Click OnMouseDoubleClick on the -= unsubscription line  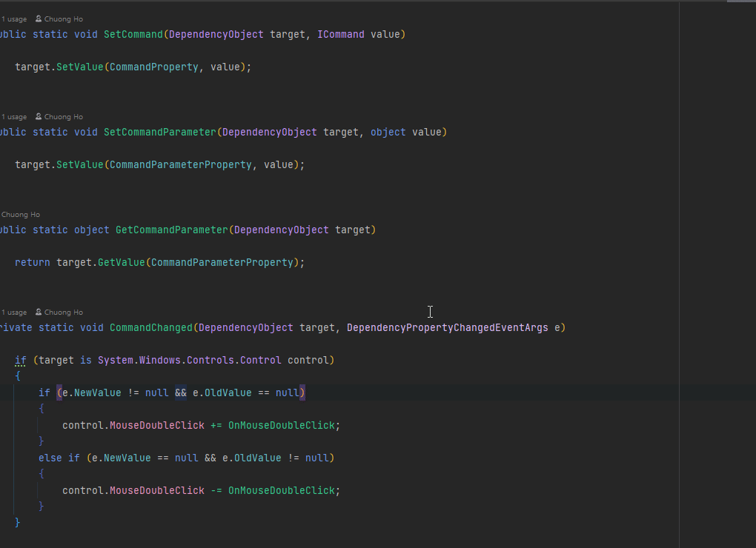coord(282,490)
